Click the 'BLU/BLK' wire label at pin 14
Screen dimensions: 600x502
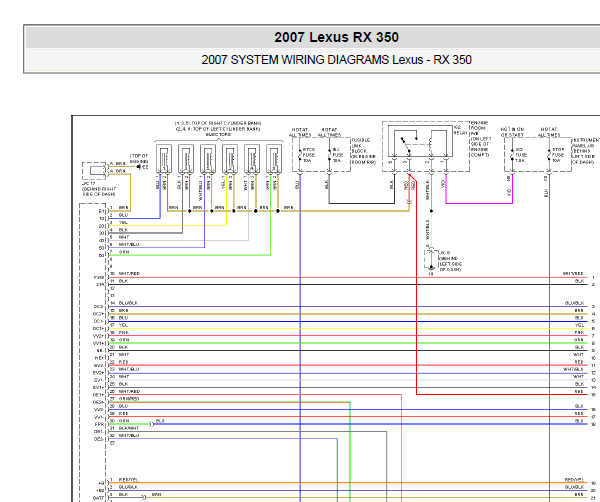(x=128, y=303)
